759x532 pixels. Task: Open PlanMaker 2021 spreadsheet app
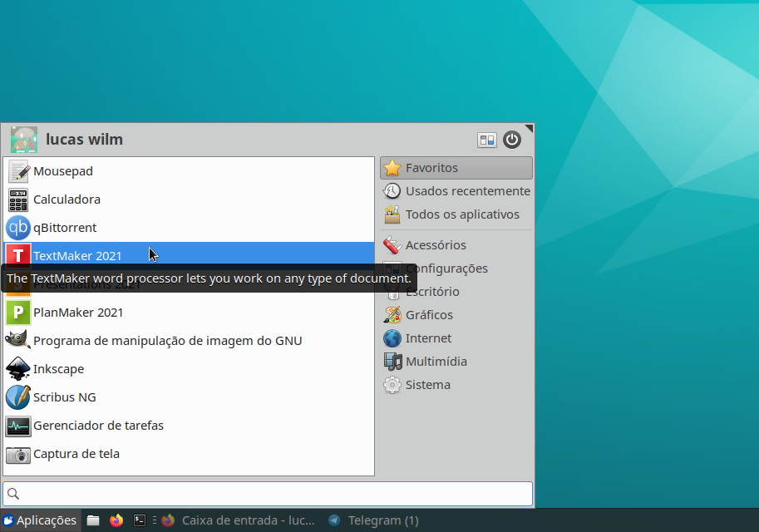pos(78,313)
